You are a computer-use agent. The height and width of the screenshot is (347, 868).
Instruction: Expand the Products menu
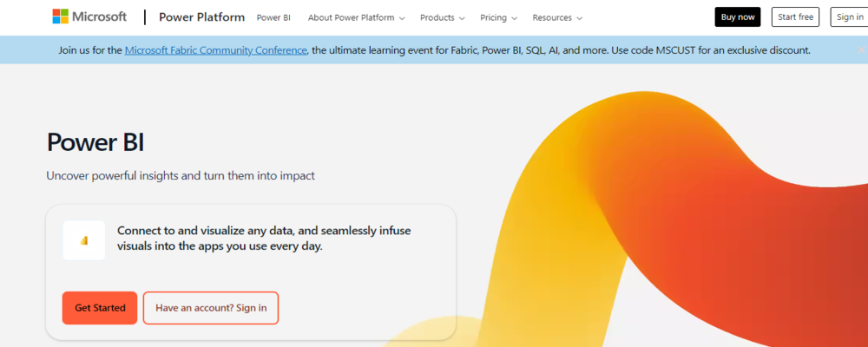coord(443,17)
